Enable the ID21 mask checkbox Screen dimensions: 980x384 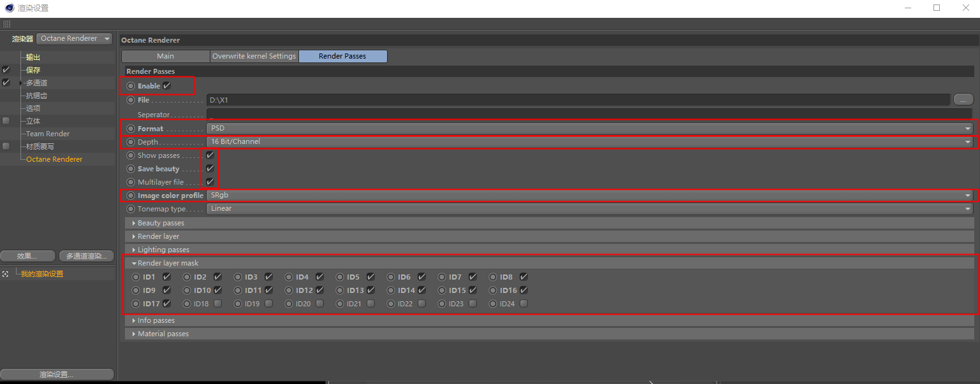[x=371, y=304]
